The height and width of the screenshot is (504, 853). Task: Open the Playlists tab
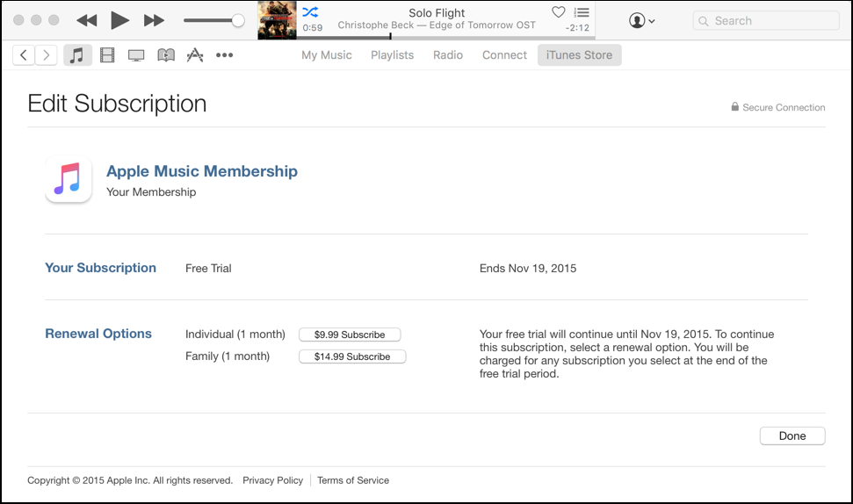point(392,55)
